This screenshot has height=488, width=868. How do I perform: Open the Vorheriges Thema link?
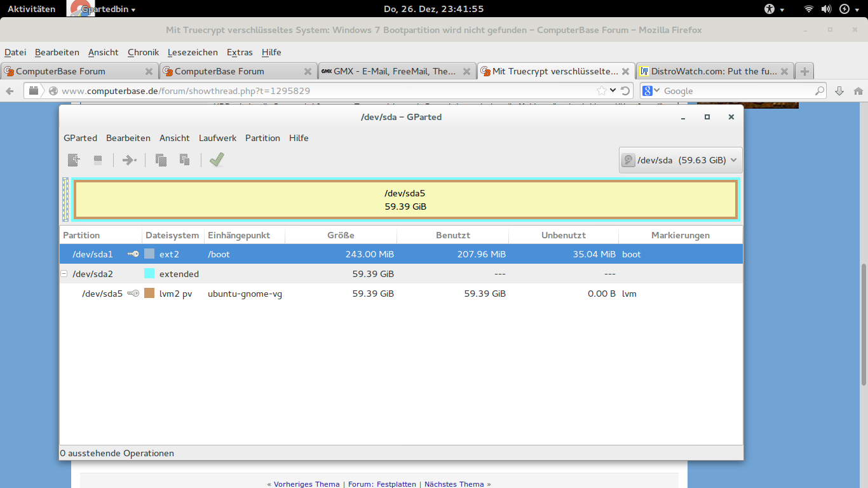307,484
